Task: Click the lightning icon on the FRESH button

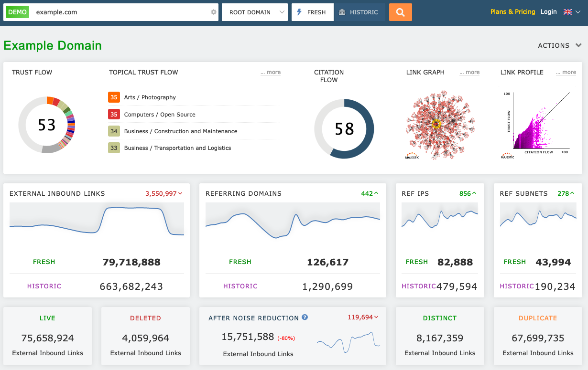Action: coord(299,12)
